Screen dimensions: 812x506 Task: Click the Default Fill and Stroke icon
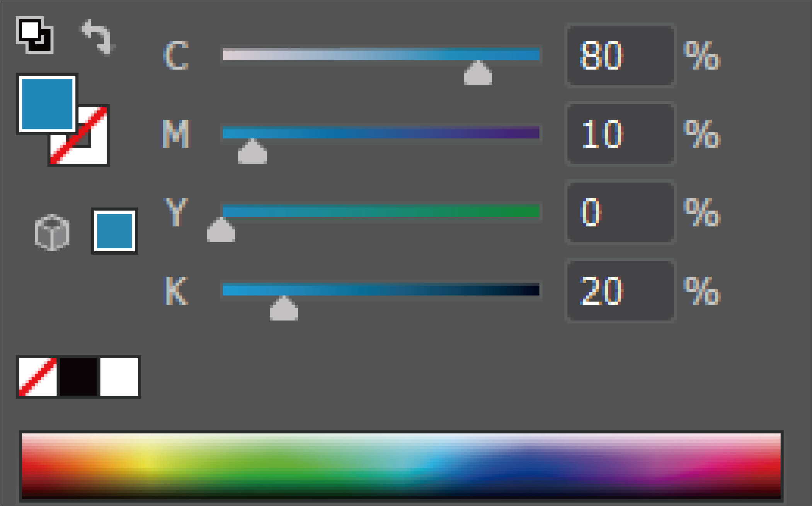point(34,35)
